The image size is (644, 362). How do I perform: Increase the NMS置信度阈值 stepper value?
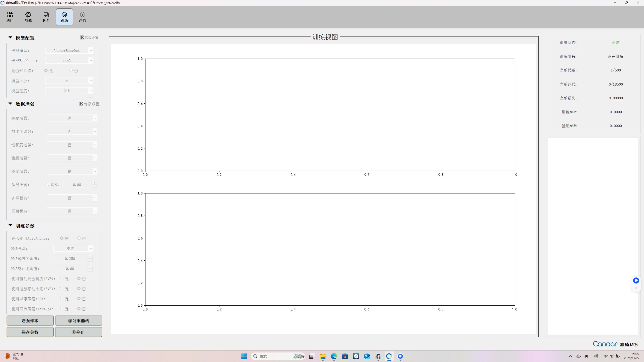point(90,257)
